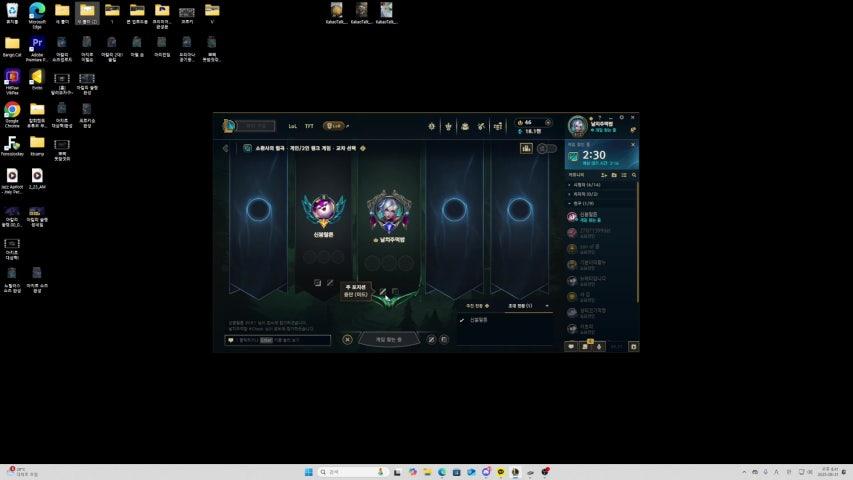
Task: Switch to the TFT tab
Action: pyautogui.click(x=309, y=126)
